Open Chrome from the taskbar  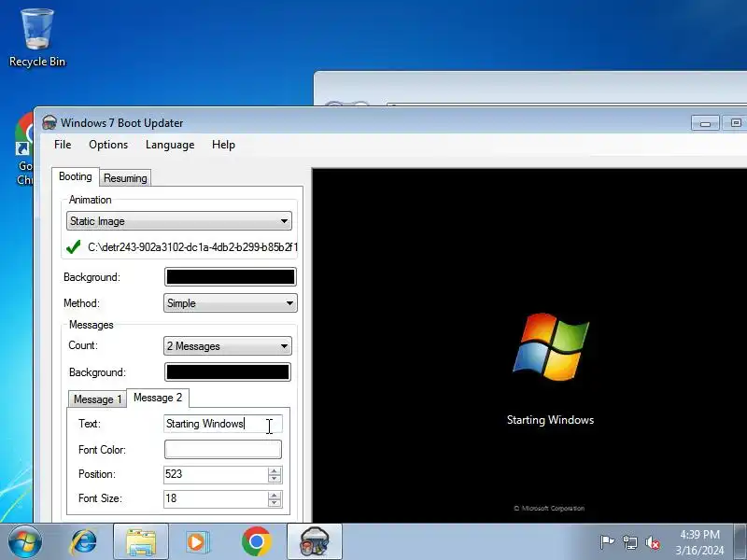click(x=256, y=542)
